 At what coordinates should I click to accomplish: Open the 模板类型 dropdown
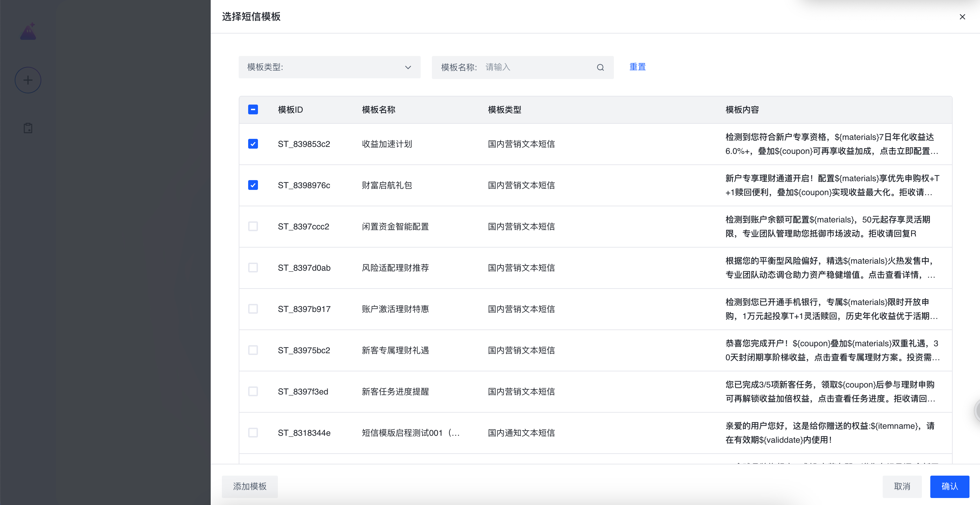point(329,67)
